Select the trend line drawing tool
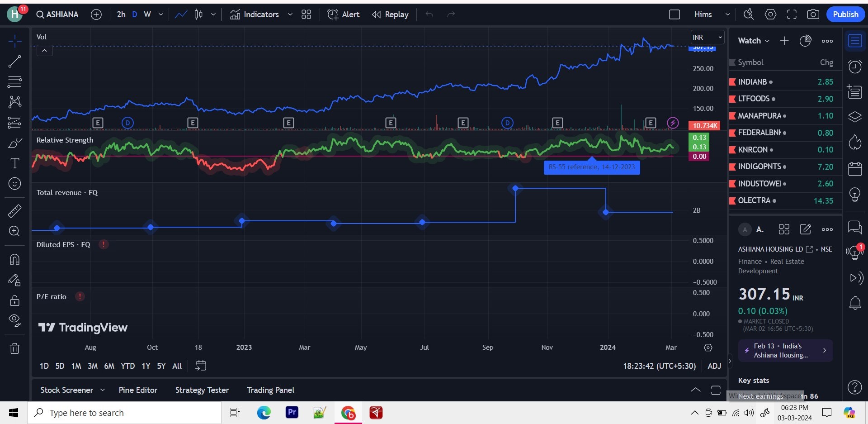Viewport: 868px width, 424px height. point(15,62)
